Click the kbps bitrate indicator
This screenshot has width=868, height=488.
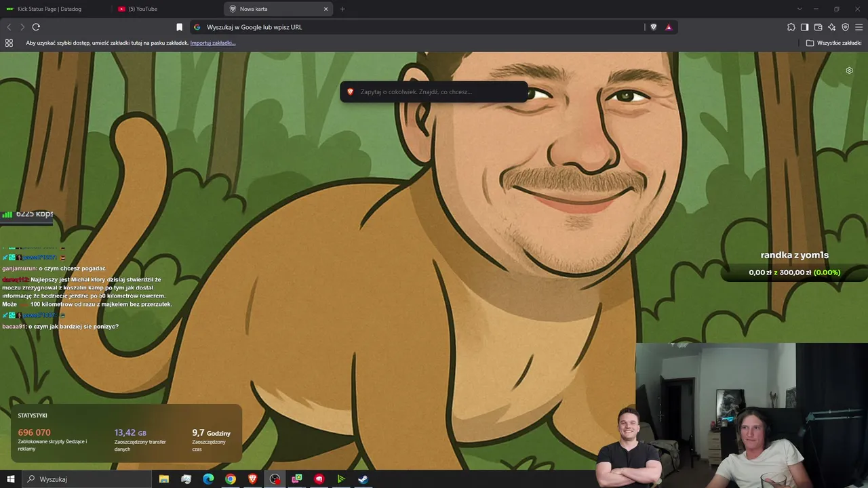pos(28,214)
